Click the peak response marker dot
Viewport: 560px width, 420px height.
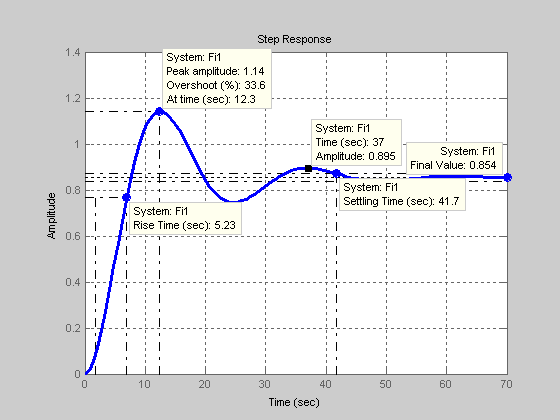tap(160, 111)
